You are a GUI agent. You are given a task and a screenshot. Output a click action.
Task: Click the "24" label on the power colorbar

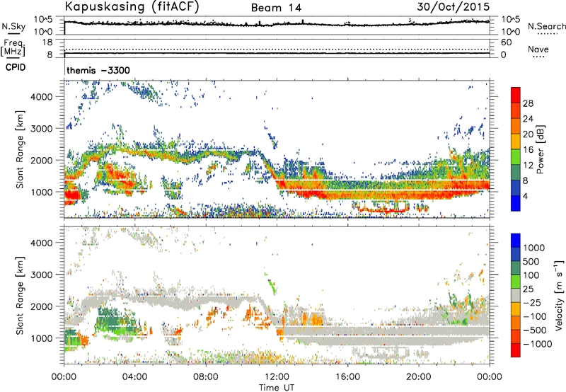[x=528, y=119]
